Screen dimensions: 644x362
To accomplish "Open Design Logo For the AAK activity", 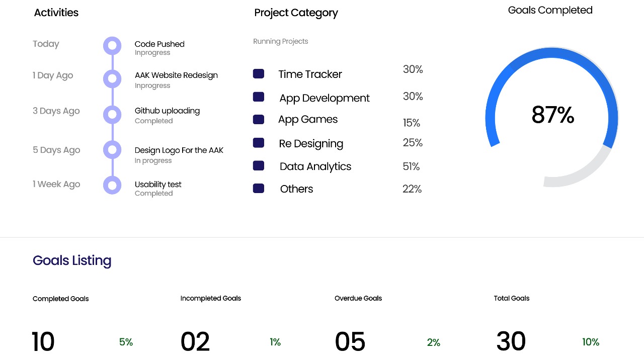I will tap(179, 150).
